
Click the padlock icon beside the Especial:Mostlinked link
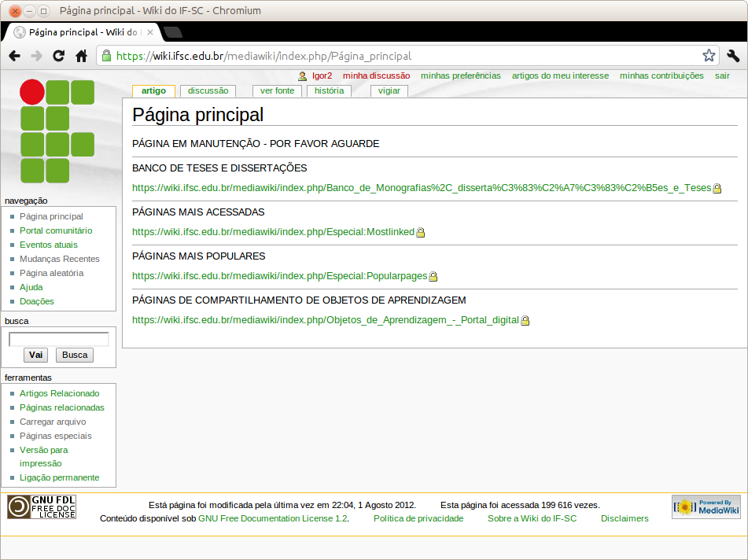[421, 232]
